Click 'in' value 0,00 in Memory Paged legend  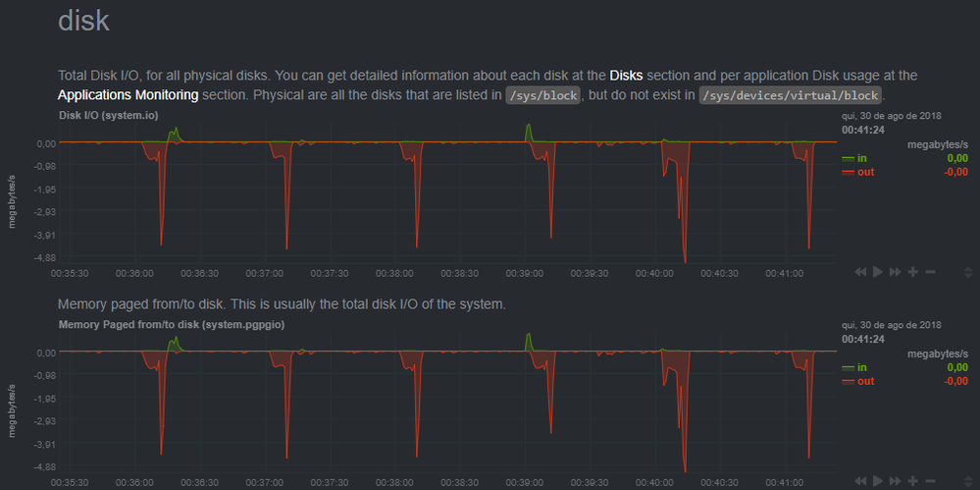[957, 367]
